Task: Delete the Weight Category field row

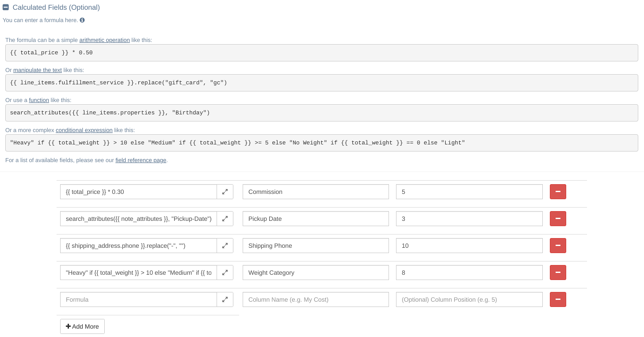Action: tap(557, 273)
